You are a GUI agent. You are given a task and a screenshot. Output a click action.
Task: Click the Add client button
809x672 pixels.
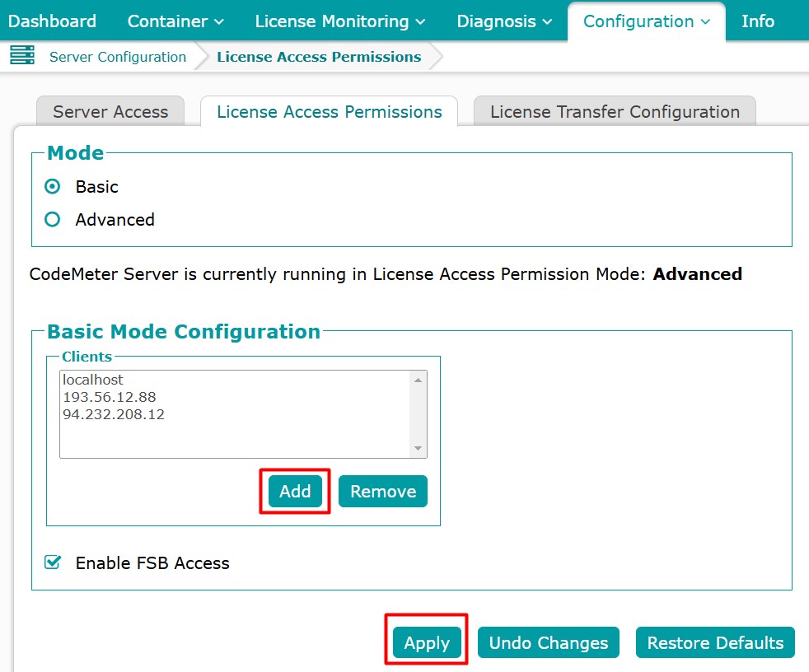click(295, 492)
